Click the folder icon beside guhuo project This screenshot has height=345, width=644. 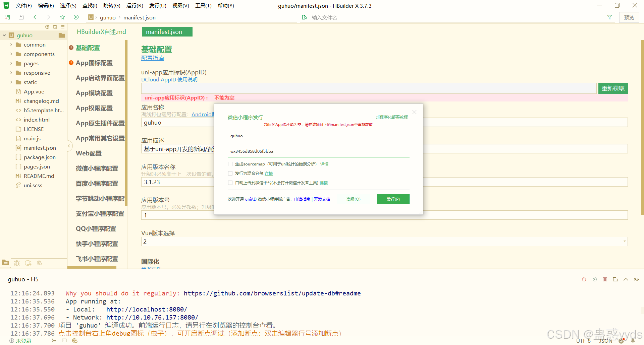pos(62,35)
